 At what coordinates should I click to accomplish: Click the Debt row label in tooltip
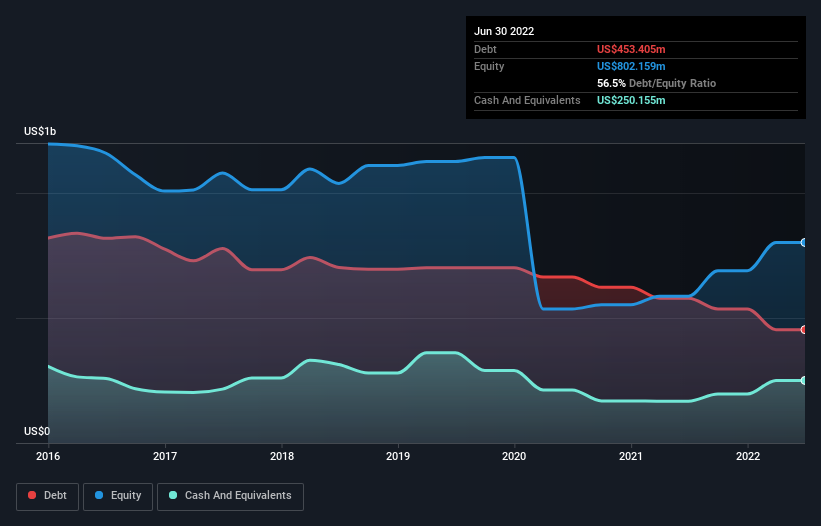(485, 49)
